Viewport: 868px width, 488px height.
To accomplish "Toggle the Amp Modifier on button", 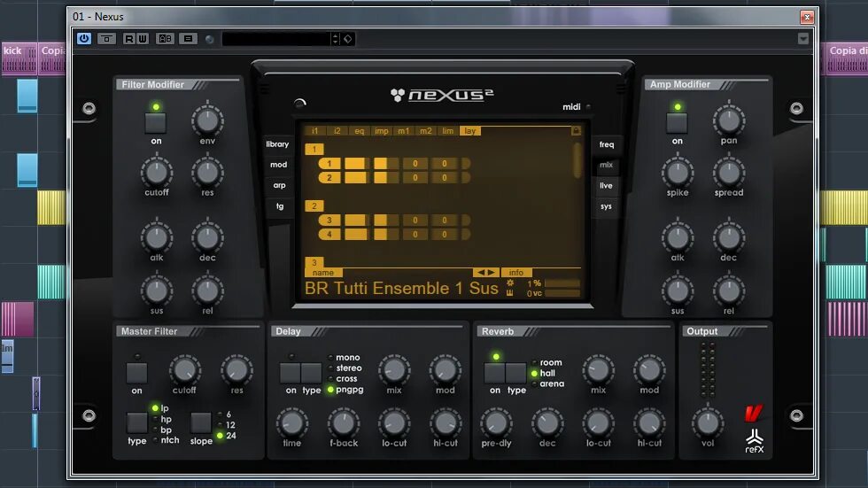I will pyautogui.click(x=677, y=122).
